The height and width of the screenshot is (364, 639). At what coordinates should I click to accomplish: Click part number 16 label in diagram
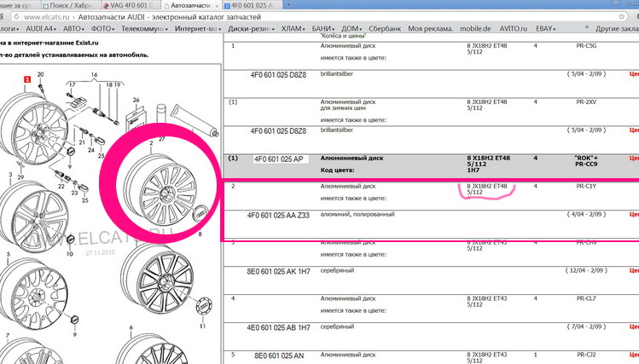(x=94, y=74)
